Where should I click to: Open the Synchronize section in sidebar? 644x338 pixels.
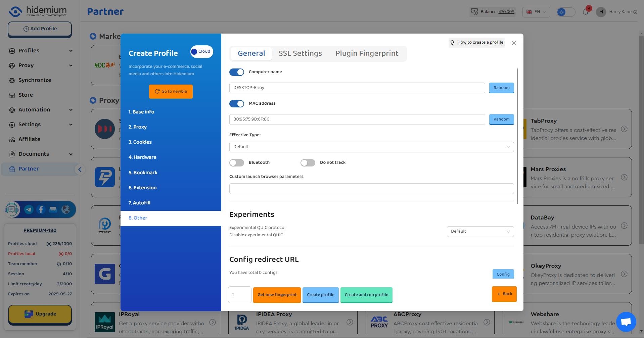pyautogui.click(x=35, y=80)
